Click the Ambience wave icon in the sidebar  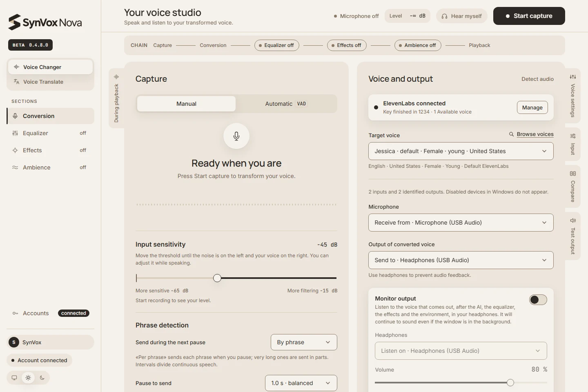[x=15, y=167]
